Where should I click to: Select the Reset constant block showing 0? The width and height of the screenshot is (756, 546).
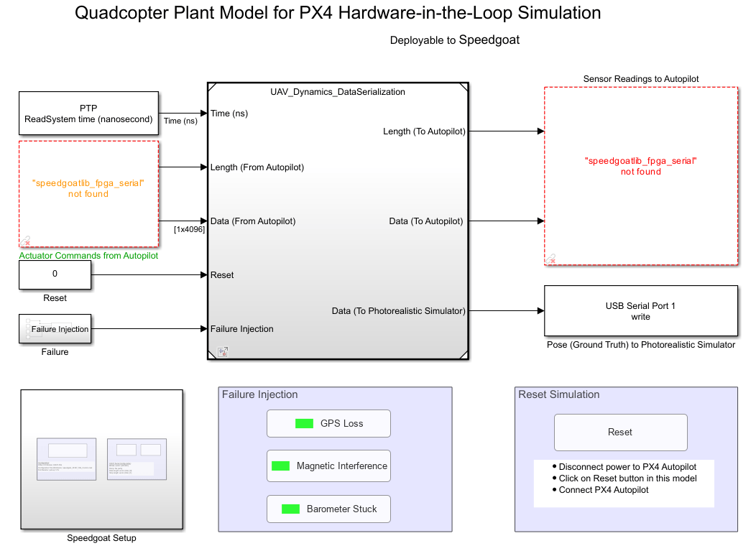click(55, 275)
